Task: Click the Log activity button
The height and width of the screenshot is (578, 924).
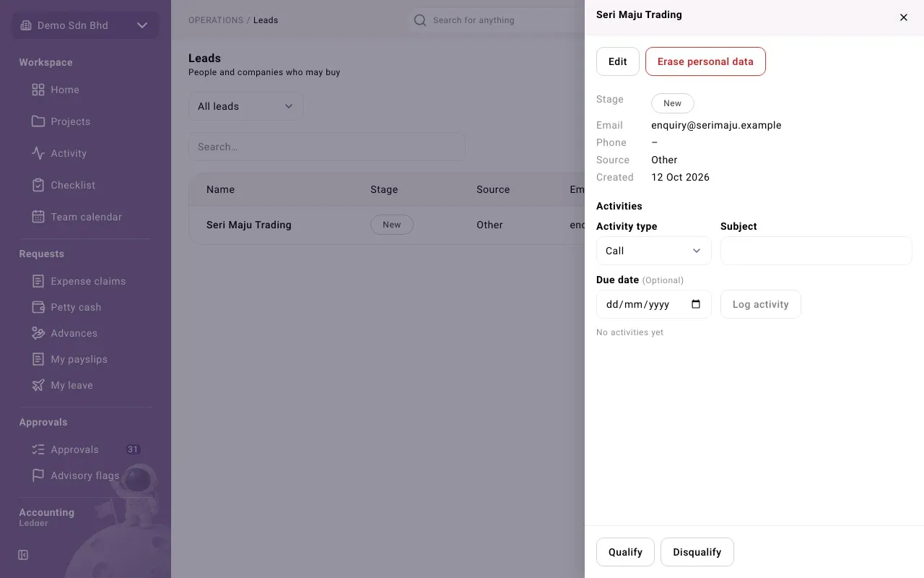Action: click(x=761, y=304)
